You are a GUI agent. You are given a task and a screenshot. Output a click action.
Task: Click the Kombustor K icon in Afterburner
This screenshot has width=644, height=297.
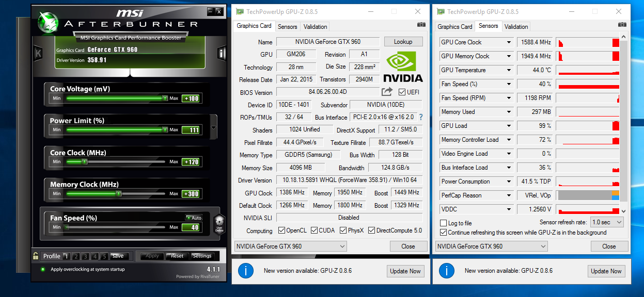pyautogui.click(x=38, y=53)
